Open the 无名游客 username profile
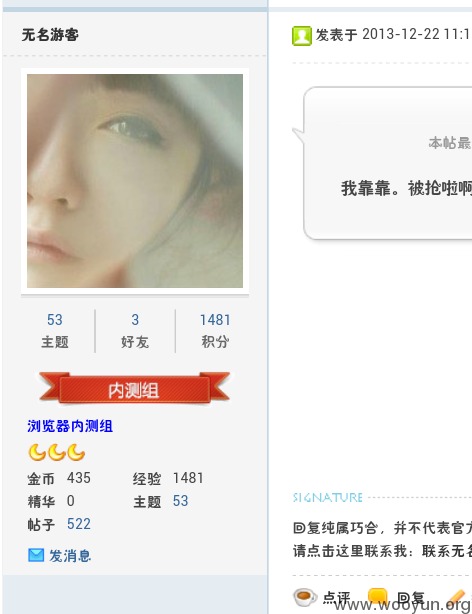The image size is (472, 614). coord(50,35)
